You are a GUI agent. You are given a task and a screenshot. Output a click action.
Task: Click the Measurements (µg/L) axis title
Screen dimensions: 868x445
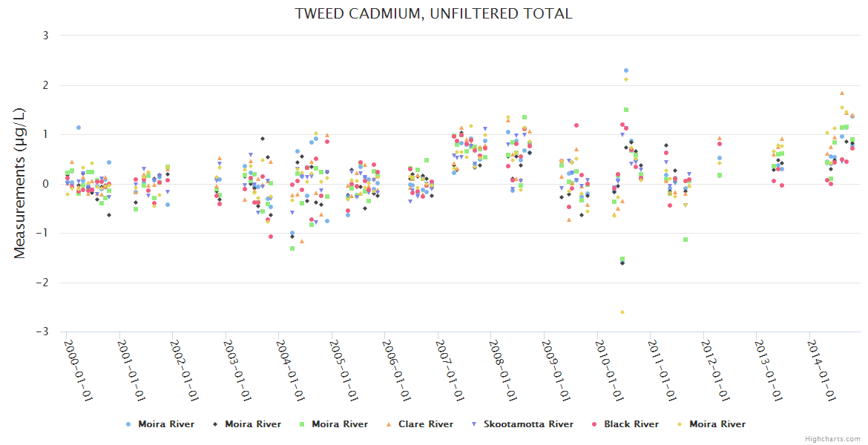coord(20,183)
